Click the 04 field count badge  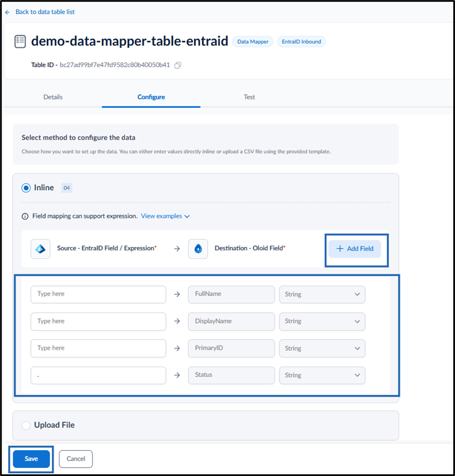(x=67, y=188)
